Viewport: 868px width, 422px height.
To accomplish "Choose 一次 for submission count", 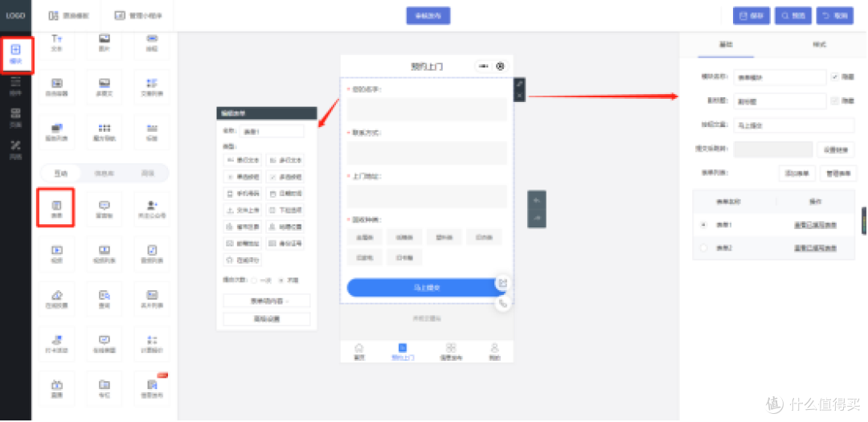I will pos(256,281).
